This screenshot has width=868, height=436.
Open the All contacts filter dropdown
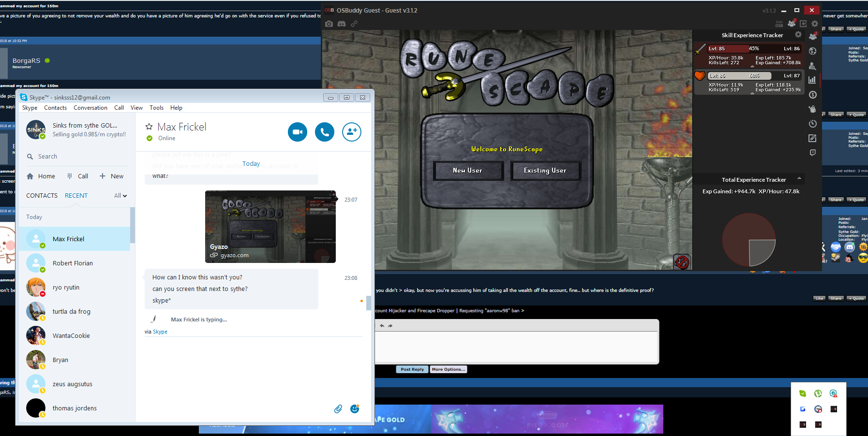120,196
